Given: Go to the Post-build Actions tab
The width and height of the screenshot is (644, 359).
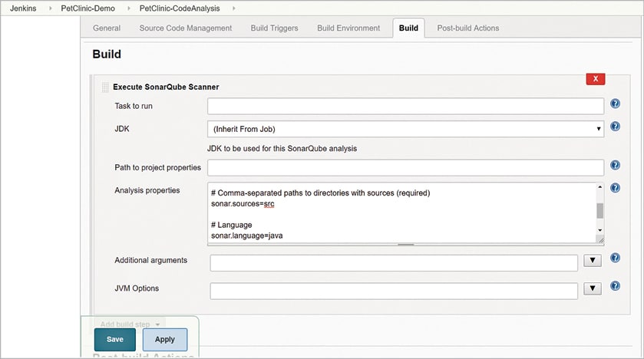Looking at the screenshot, I should tap(467, 28).
